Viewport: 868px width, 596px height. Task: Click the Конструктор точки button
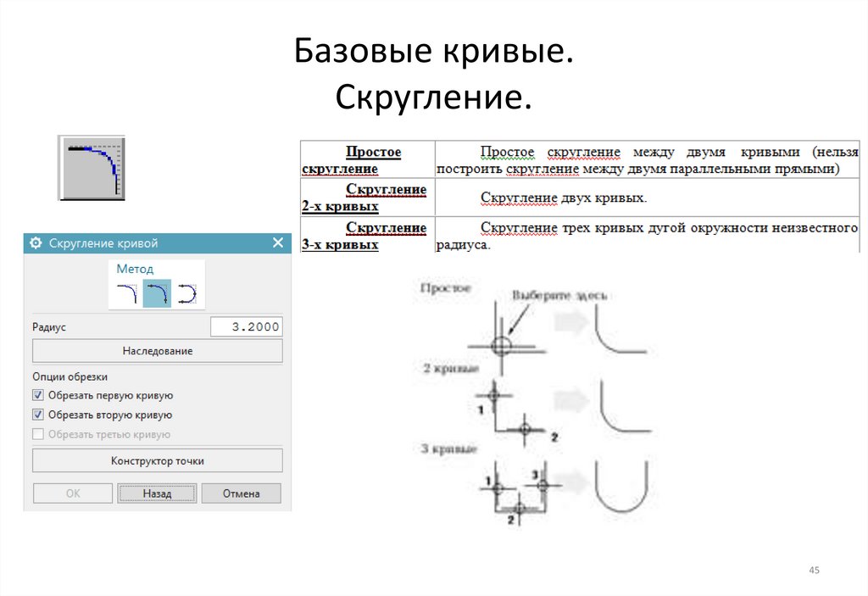pos(157,461)
